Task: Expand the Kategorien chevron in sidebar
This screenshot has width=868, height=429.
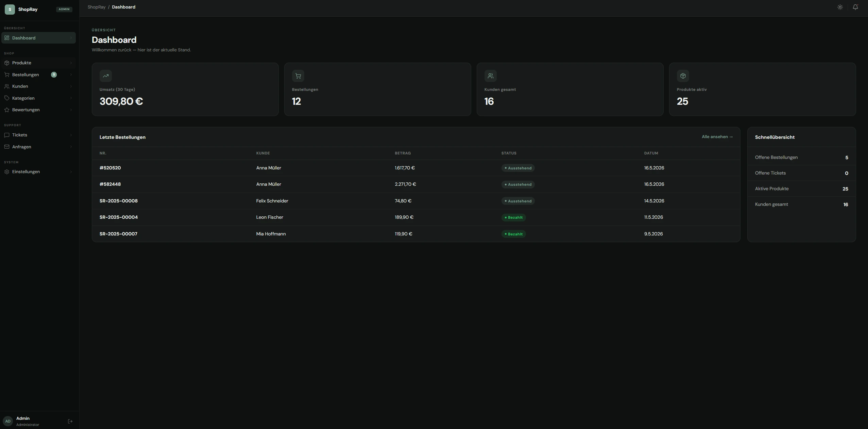Action: [x=71, y=98]
